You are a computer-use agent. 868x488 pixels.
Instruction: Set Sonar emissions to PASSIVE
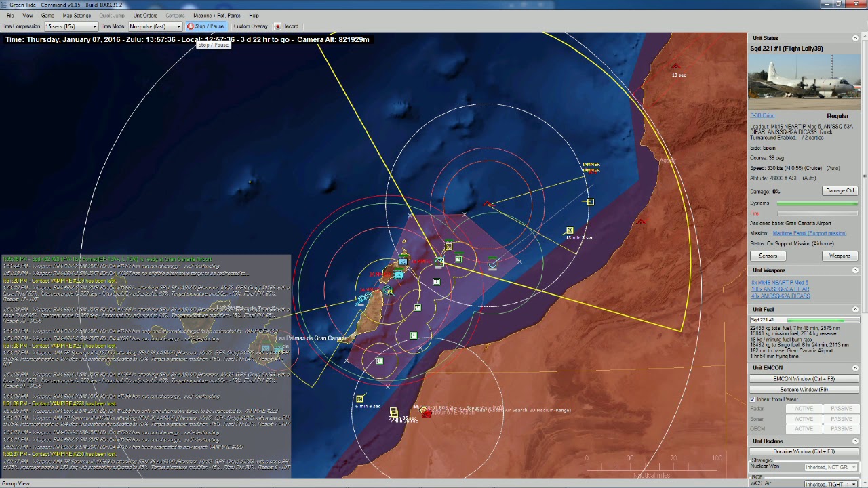(841, 419)
